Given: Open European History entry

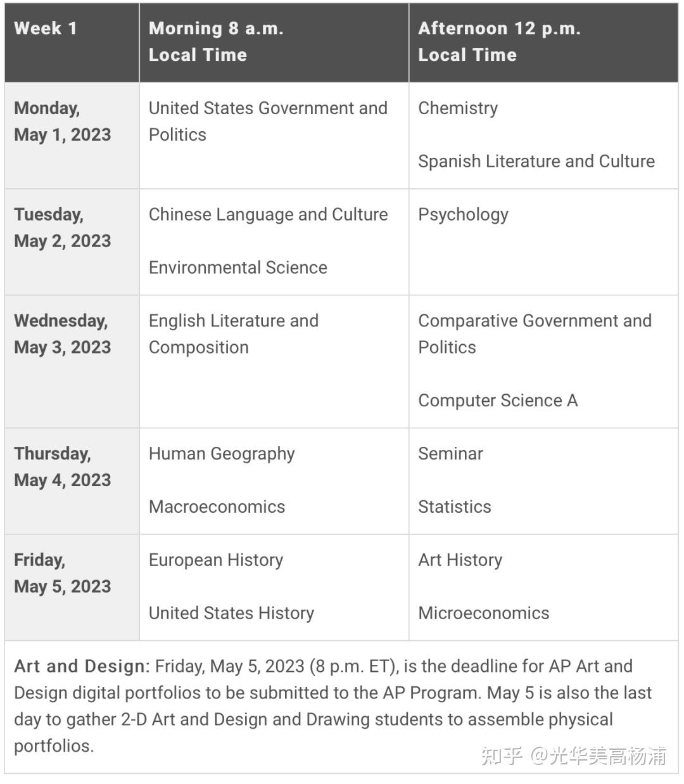Looking at the screenshot, I should point(216,560).
